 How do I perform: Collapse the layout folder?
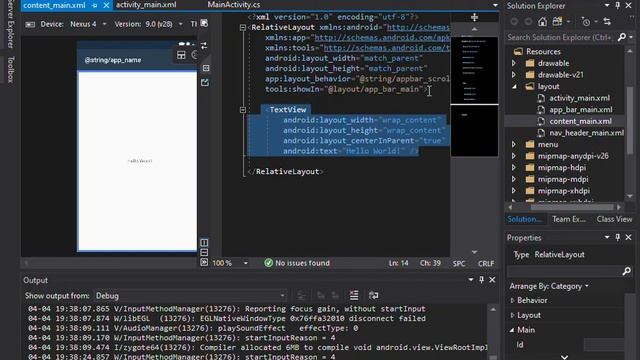coord(514,87)
